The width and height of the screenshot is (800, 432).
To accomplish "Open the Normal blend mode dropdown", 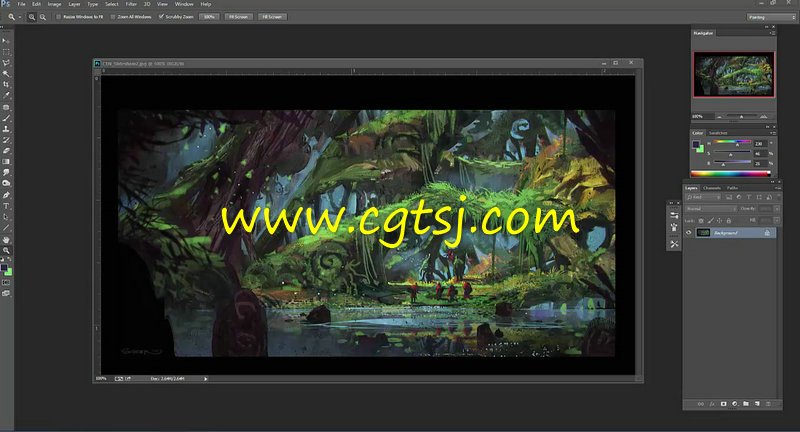I will 711,209.
